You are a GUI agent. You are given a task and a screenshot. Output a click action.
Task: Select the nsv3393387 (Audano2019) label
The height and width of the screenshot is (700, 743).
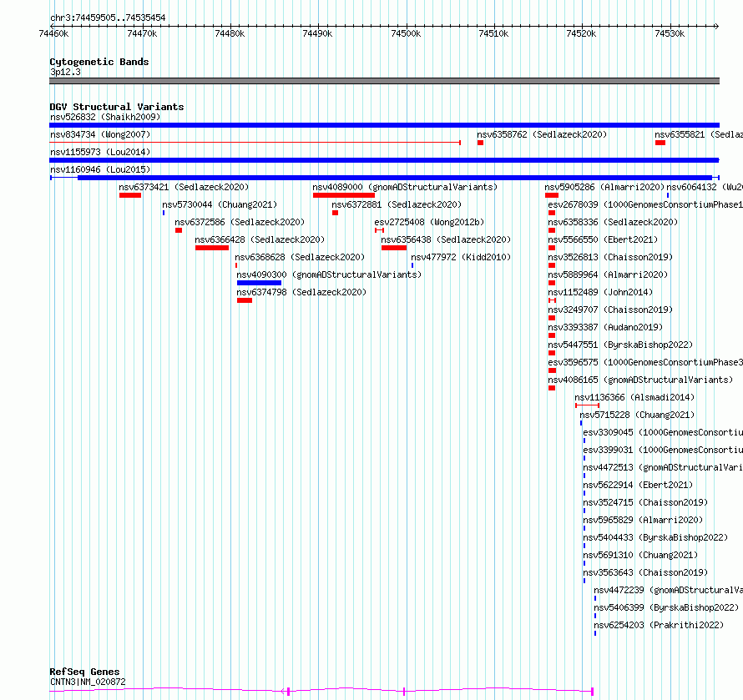[x=605, y=327]
